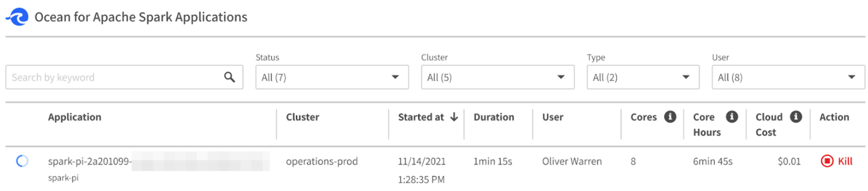
Task: Click the Ocean for Apache Spark logo
Action: 18,17
